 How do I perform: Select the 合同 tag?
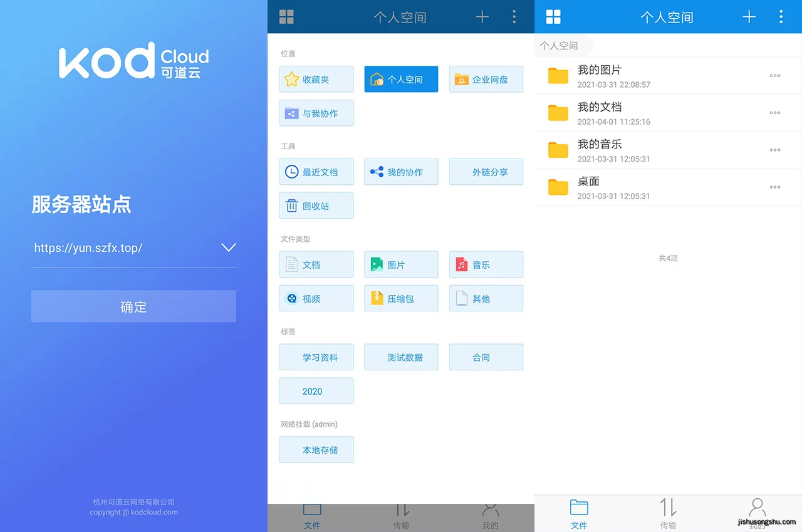click(486, 357)
